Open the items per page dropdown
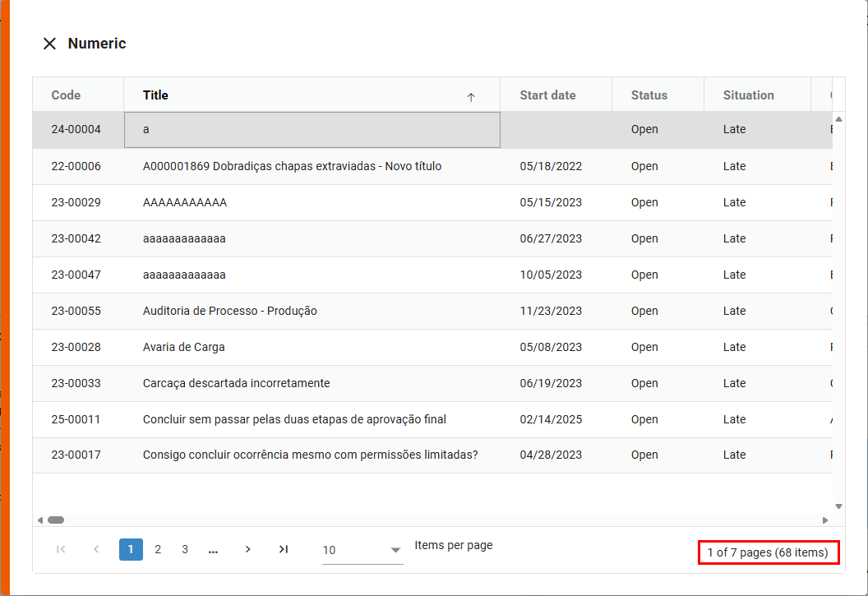 click(x=362, y=550)
